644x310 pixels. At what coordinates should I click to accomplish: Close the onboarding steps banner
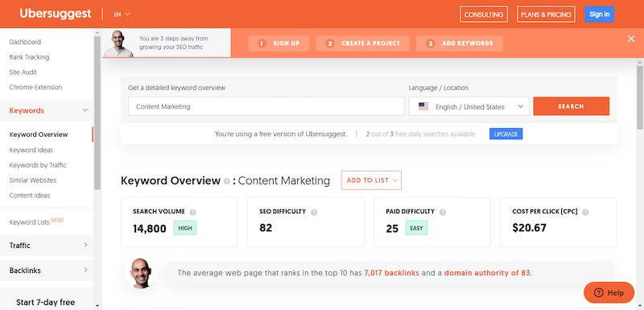[x=631, y=39]
